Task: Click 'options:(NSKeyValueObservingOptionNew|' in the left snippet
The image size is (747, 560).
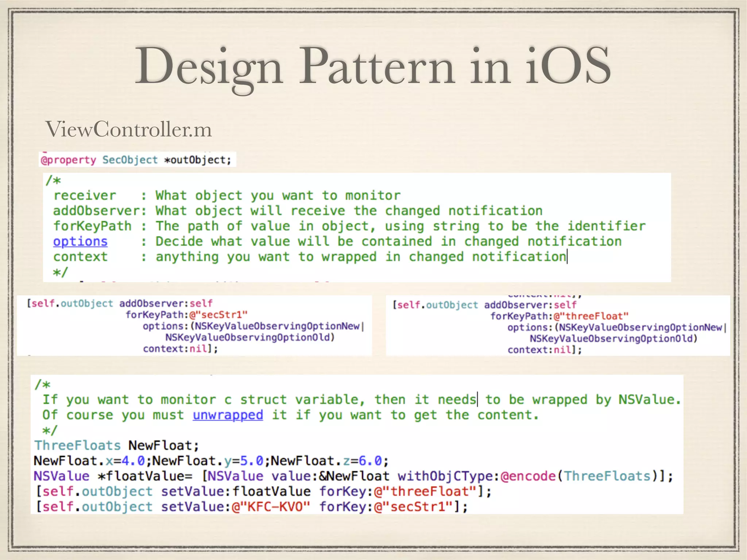Action: click(253, 326)
